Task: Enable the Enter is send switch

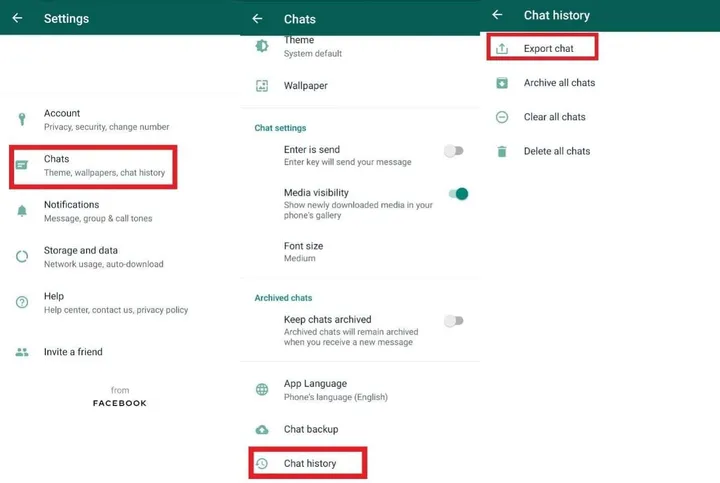Action: [x=454, y=151]
